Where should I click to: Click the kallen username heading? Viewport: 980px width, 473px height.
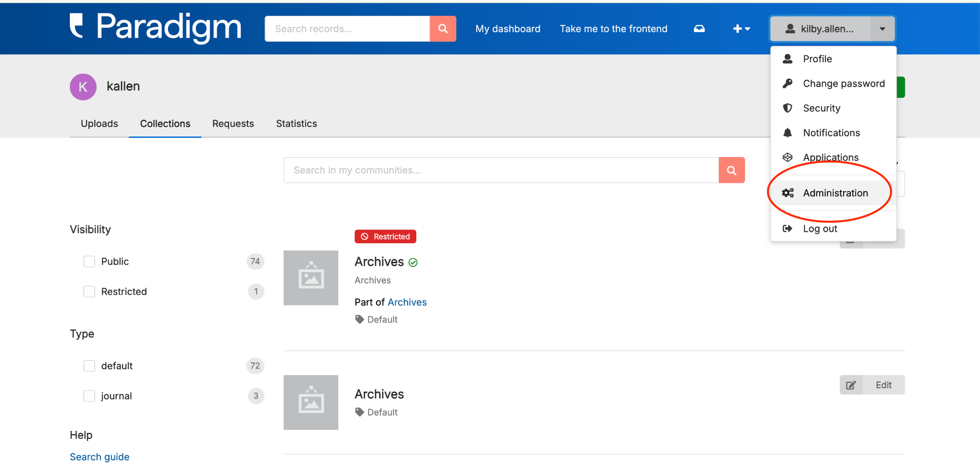click(x=123, y=86)
